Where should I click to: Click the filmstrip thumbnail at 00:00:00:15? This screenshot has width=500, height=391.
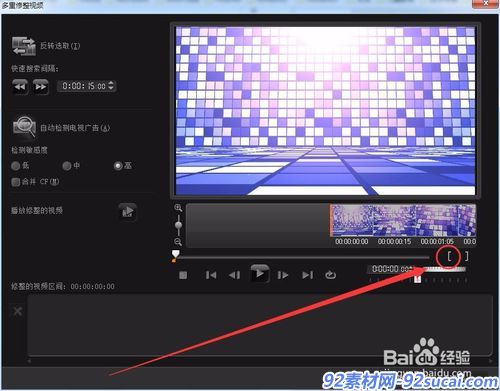pos(394,221)
